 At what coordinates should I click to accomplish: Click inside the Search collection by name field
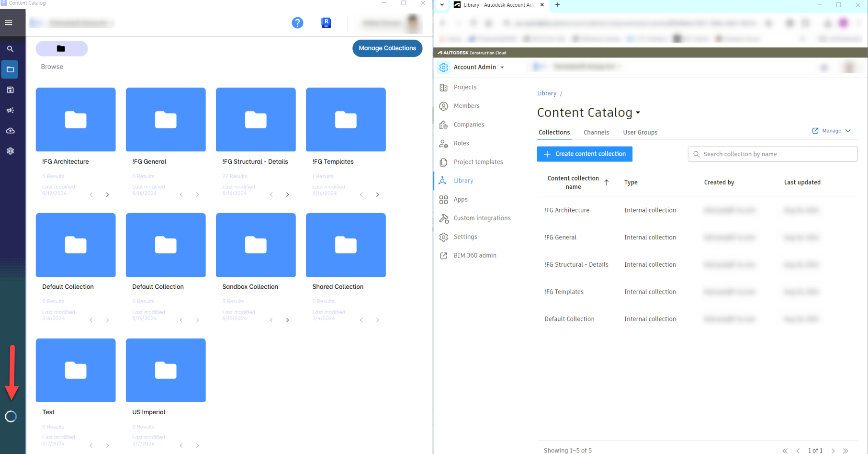tap(772, 154)
